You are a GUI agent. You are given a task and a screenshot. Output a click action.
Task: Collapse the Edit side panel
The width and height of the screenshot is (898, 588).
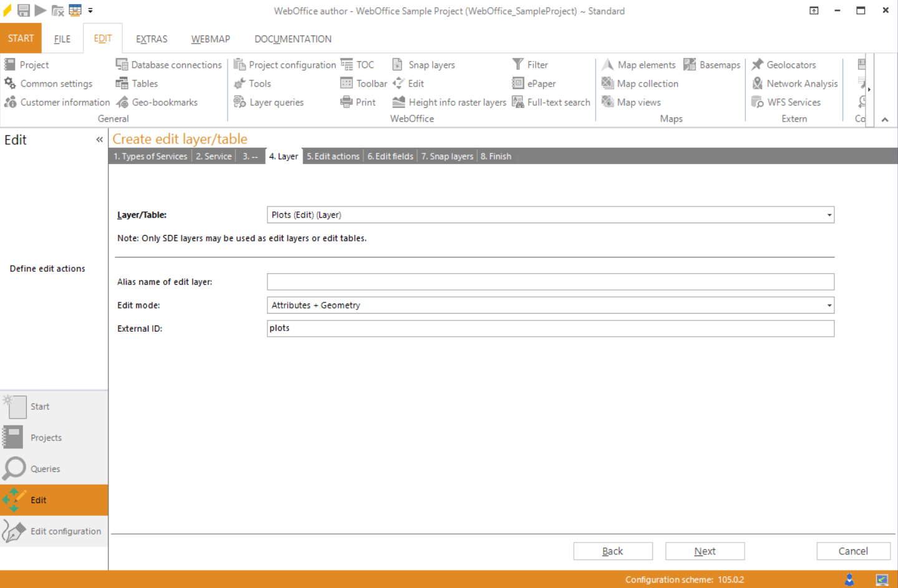(99, 139)
